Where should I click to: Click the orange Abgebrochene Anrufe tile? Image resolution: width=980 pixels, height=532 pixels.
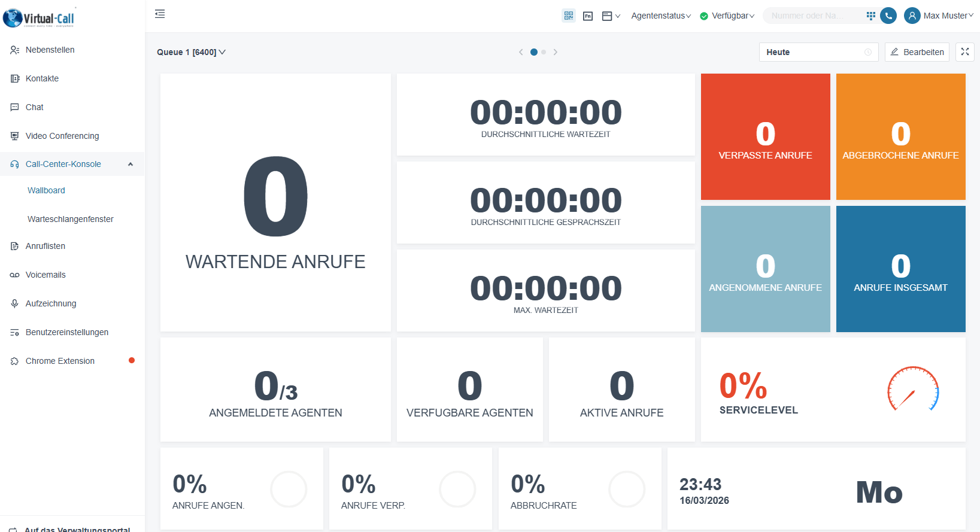pos(900,136)
